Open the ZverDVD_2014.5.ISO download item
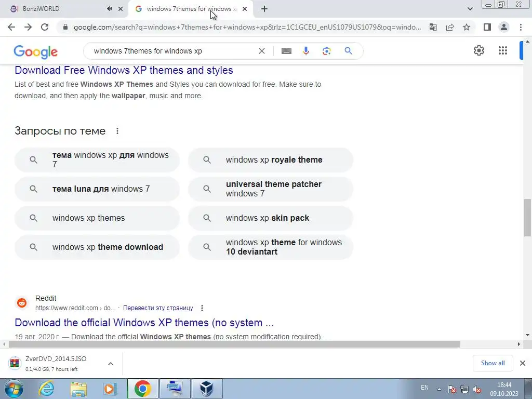This screenshot has height=399, width=532. (56, 363)
